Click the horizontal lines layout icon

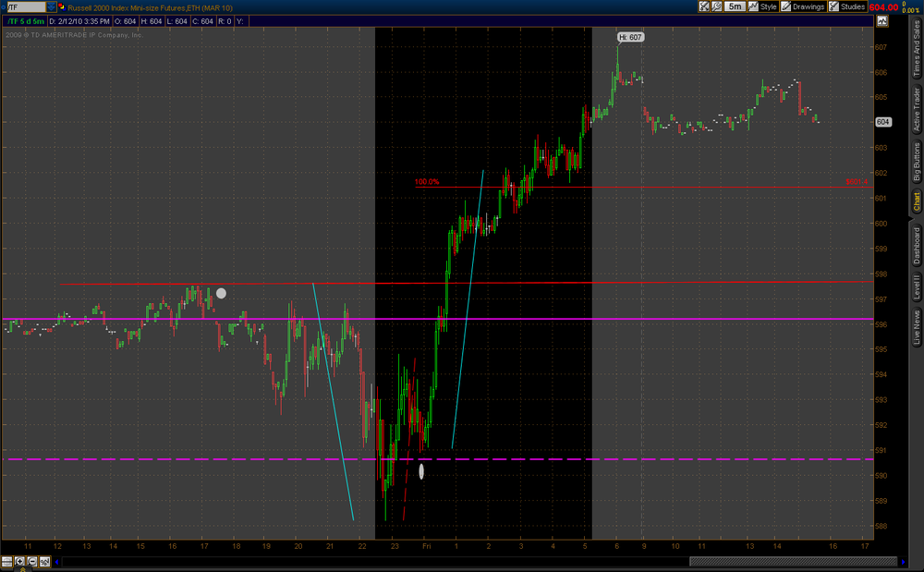(7, 562)
